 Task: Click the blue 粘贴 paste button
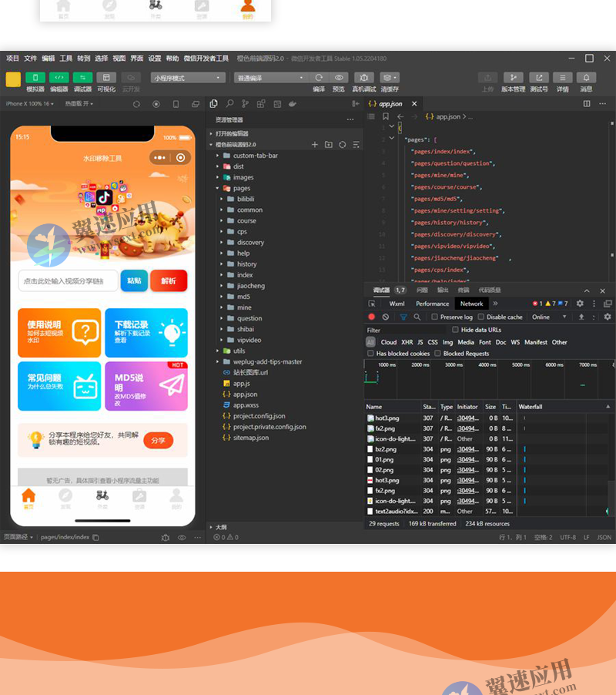[134, 280]
